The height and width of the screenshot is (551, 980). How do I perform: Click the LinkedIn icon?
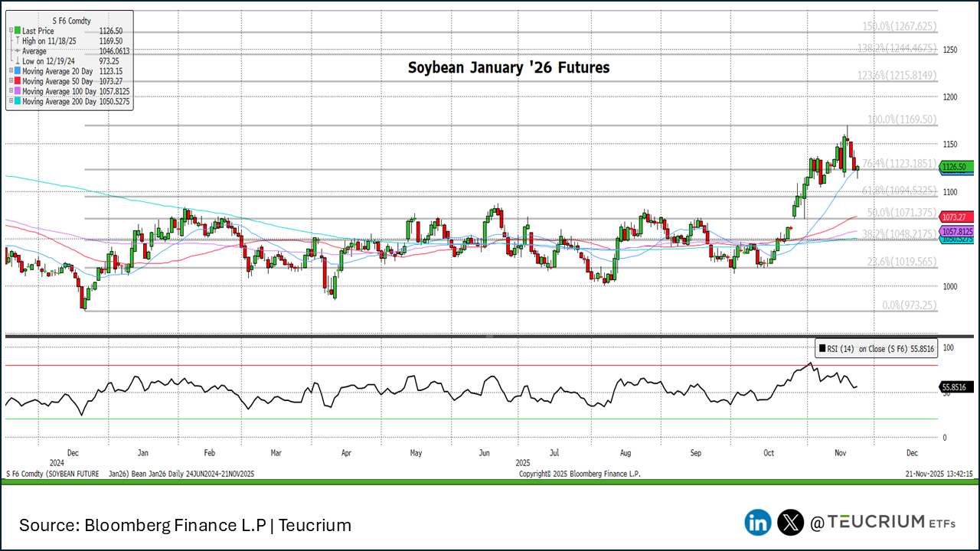point(758,523)
